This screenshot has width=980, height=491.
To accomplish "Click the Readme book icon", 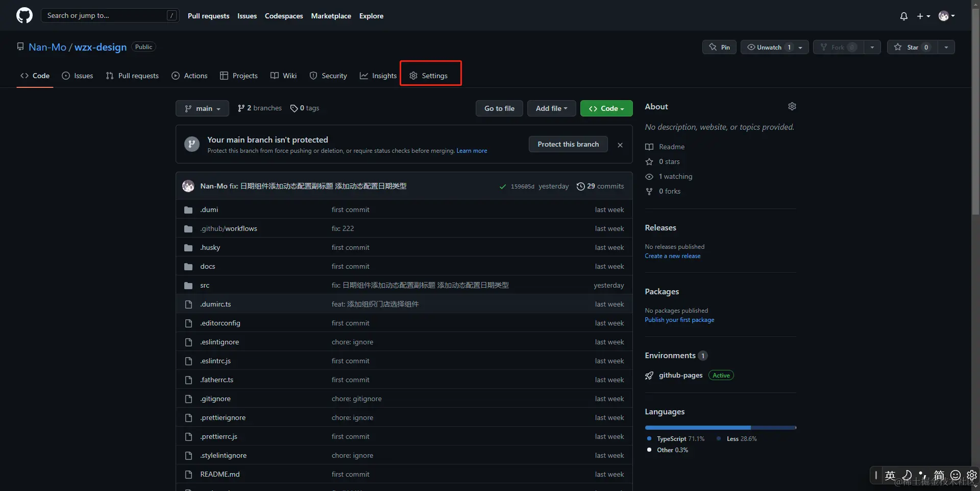I will [649, 147].
